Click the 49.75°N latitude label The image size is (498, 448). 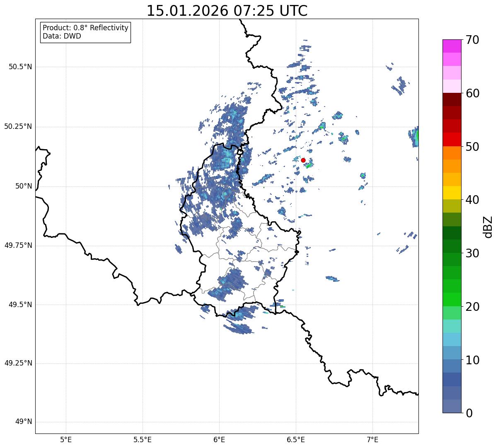18,245
